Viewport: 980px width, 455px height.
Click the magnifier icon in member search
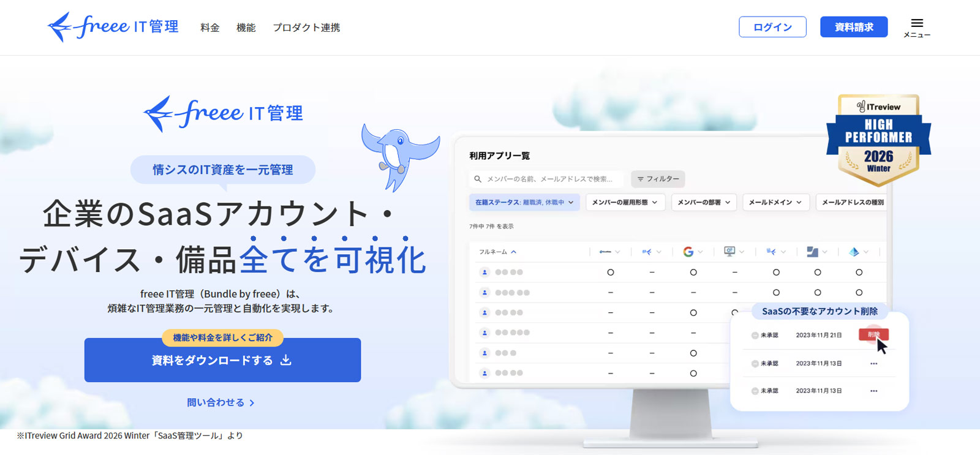click(478, 179)
